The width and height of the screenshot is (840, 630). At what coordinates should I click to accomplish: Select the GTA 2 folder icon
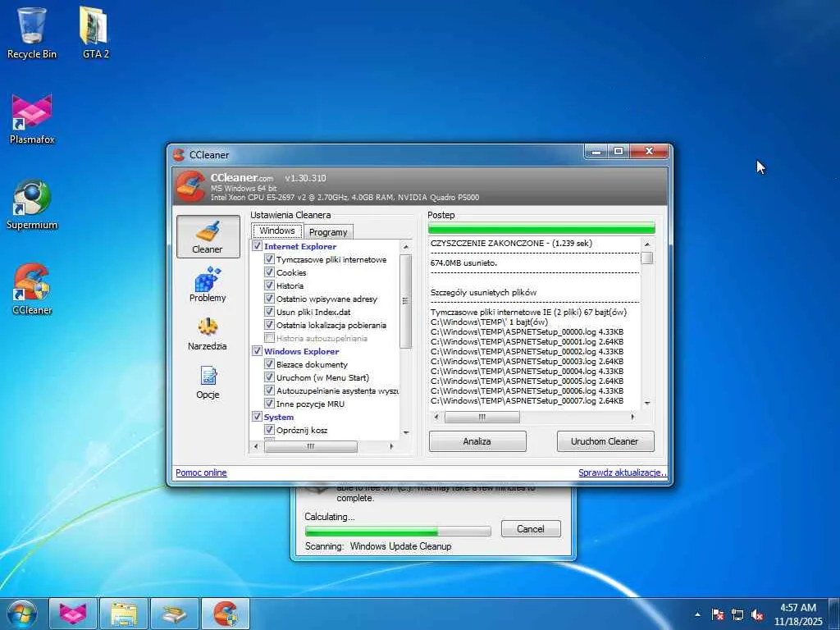pos(95,33)
